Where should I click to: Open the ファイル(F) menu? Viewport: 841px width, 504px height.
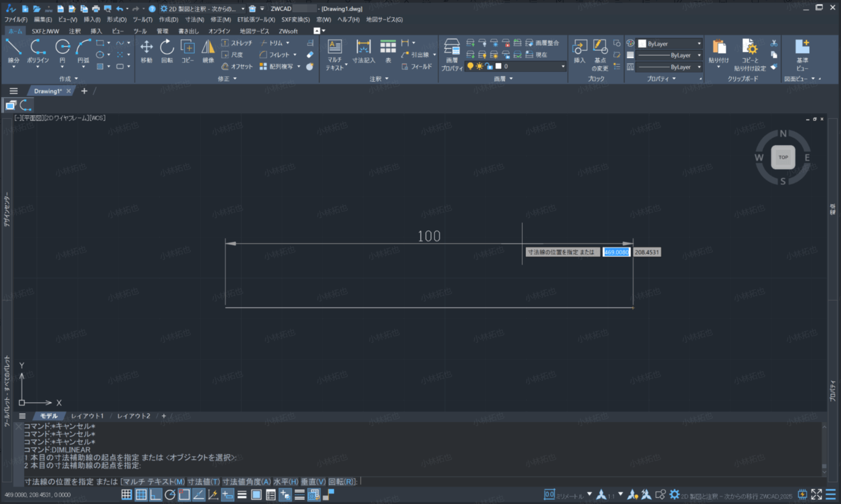tap(16, 20)
